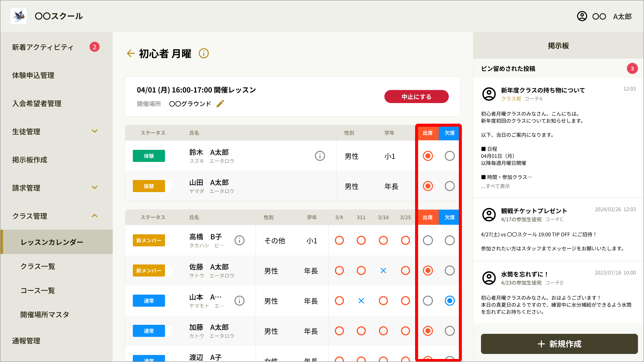The height and width of the screenshot is (362, 644).
Task: Mark 高橋 B子 as 出席
Action: pyautogui.click(x=428, y=240)
